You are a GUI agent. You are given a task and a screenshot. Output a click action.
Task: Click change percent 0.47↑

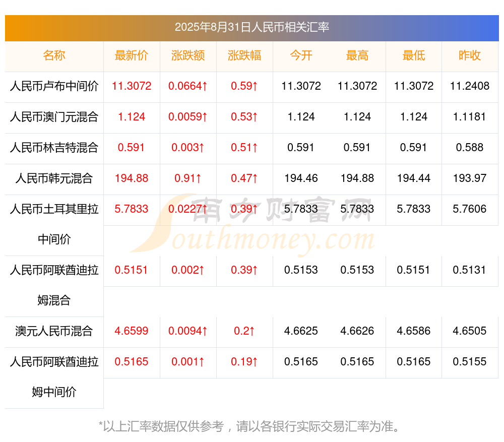point(244,178)
